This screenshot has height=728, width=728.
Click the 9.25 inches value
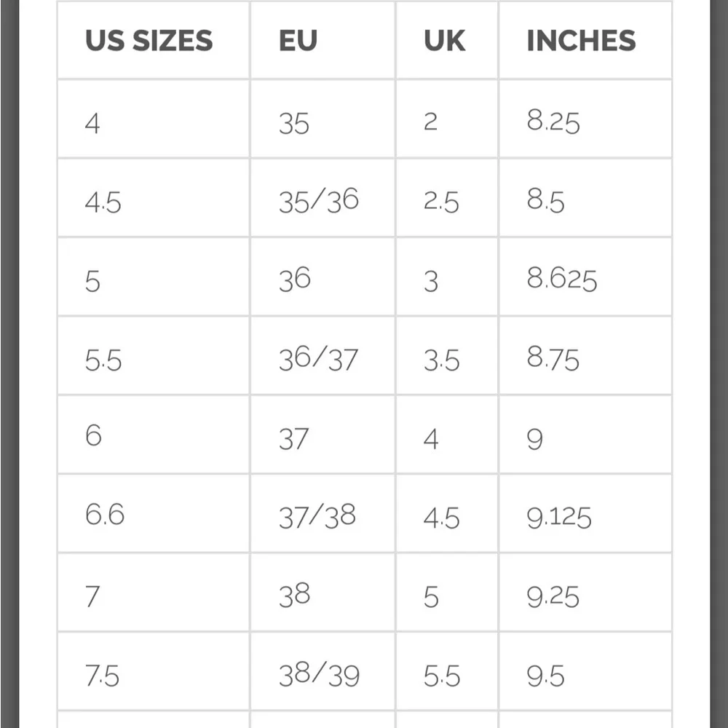tap(553, 597)
